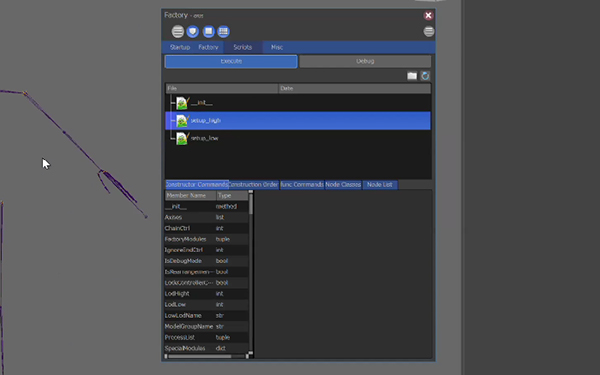Switch to the Scripts tab
Viewport: 600px width, 375px height.
(x=243, y=47)
